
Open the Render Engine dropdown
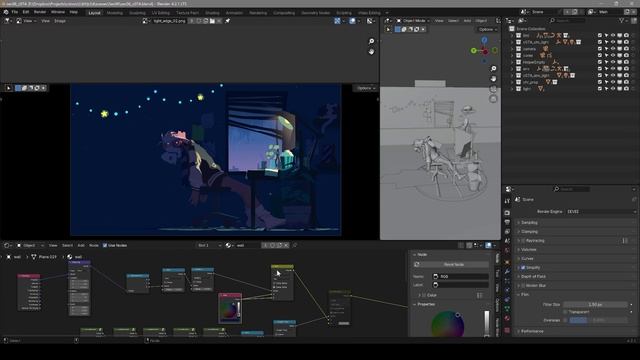[x=601, y=211]
